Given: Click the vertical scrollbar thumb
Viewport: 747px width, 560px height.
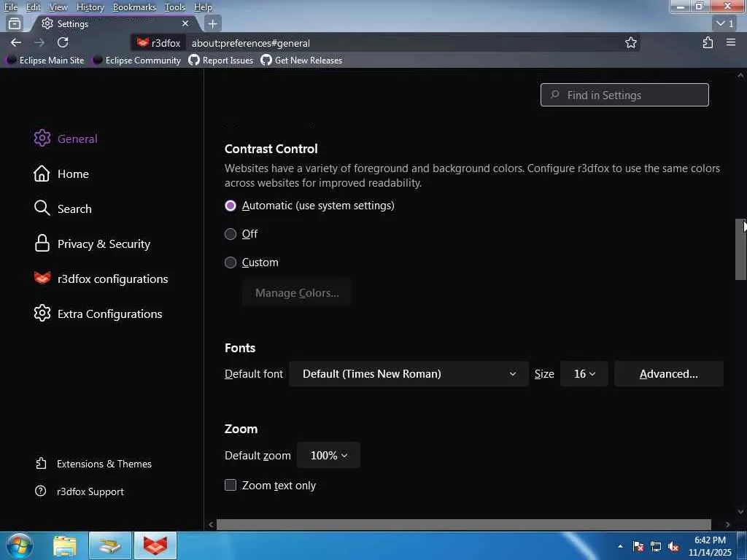Looking at the screenshot, I should point(740,249).
